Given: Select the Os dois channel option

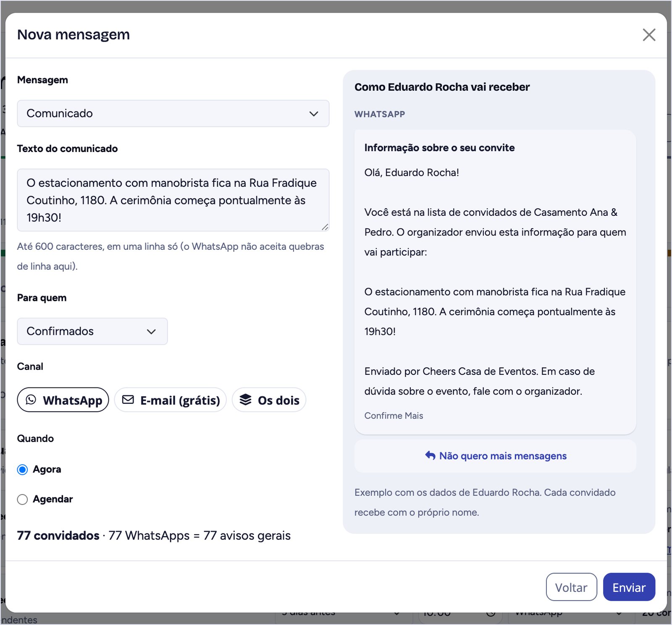Looking at the screenshot, I should [x=269, y=400].
